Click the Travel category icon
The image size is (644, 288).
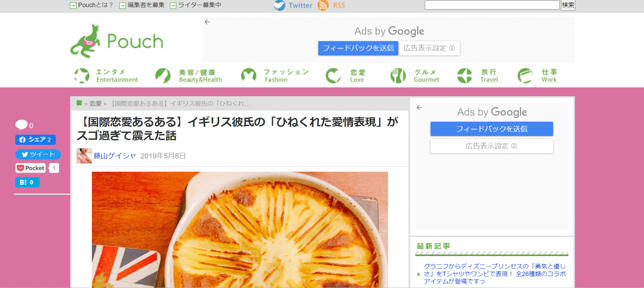464,75
